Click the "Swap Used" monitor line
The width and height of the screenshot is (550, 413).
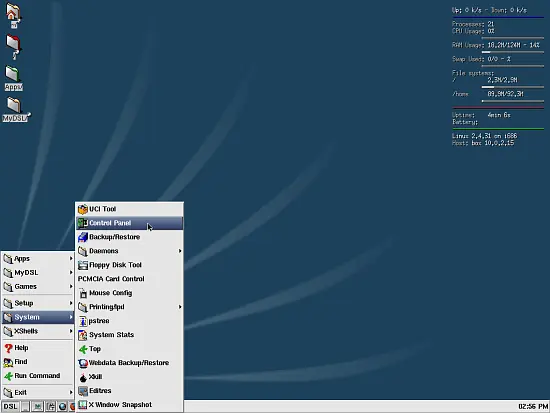coord(481,59)
